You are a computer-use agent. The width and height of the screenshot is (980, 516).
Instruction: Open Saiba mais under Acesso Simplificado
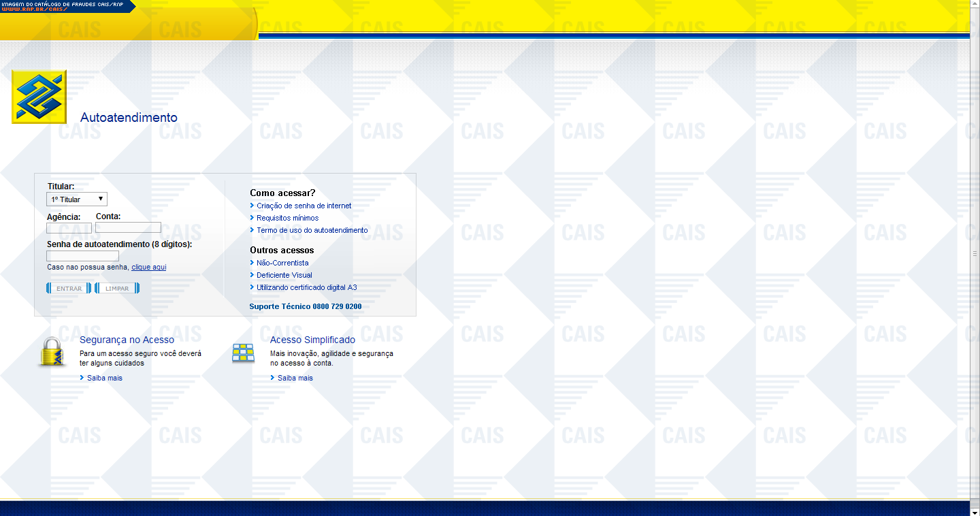pos(295,378)
